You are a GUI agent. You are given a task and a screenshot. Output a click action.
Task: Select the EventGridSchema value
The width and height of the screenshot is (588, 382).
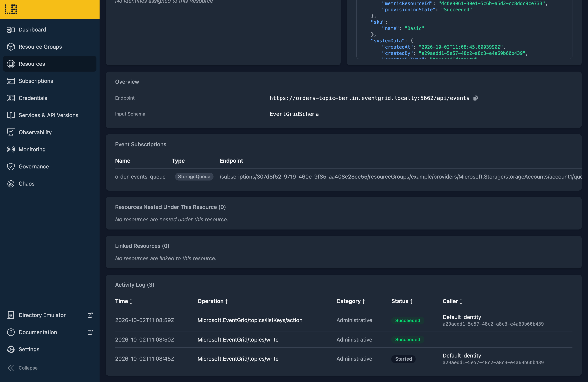[x=294, y=114]
